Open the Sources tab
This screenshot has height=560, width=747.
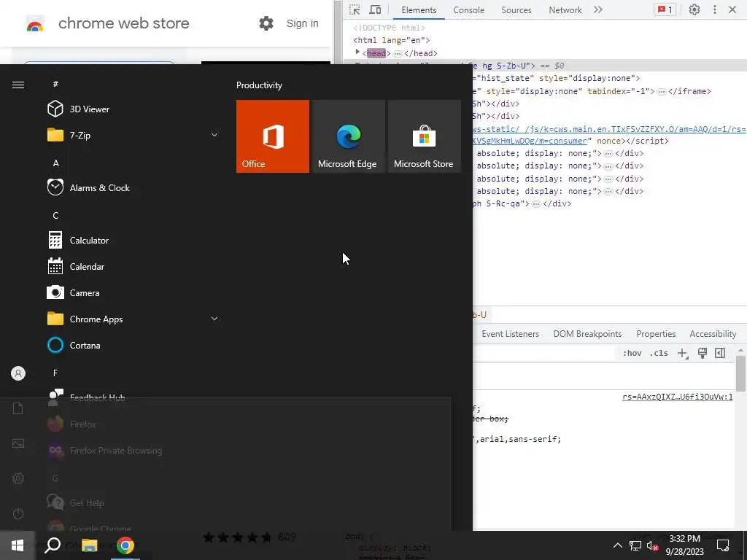516,10
